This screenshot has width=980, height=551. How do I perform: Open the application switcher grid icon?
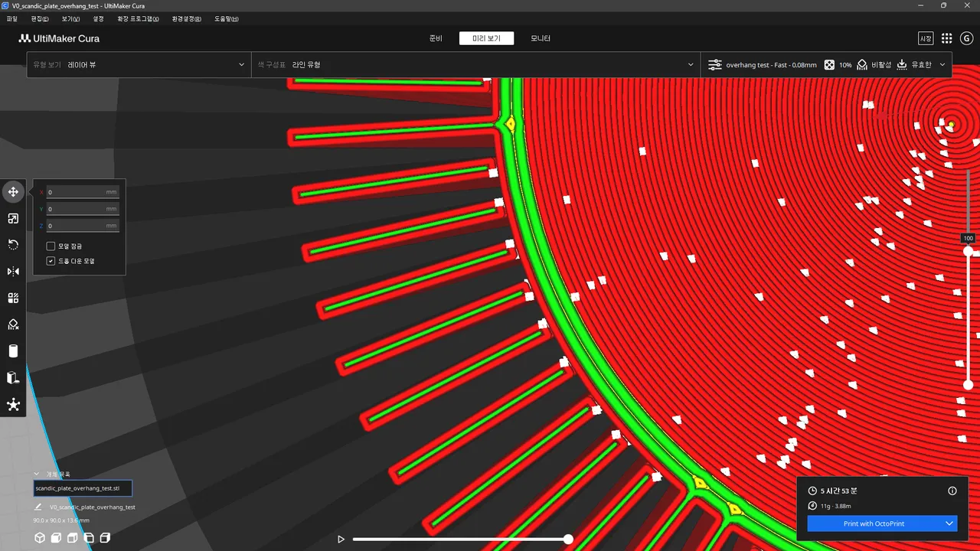pos(947,38)
